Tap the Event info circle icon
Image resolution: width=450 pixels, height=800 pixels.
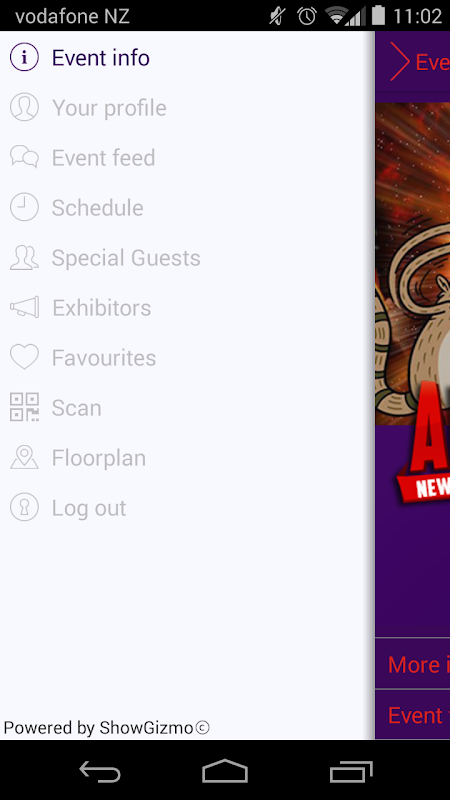tap(24, 58)
